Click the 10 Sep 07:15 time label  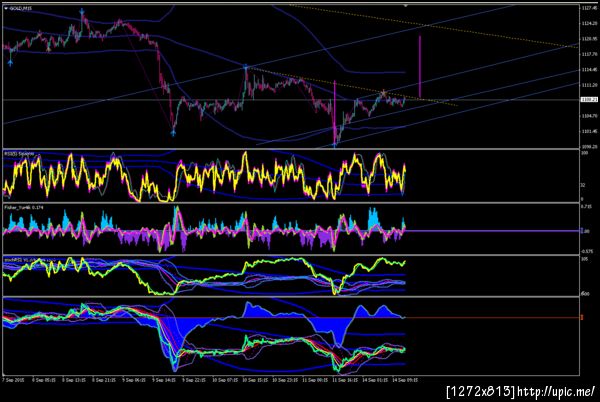pyautogui.click(x=224, y=380)
